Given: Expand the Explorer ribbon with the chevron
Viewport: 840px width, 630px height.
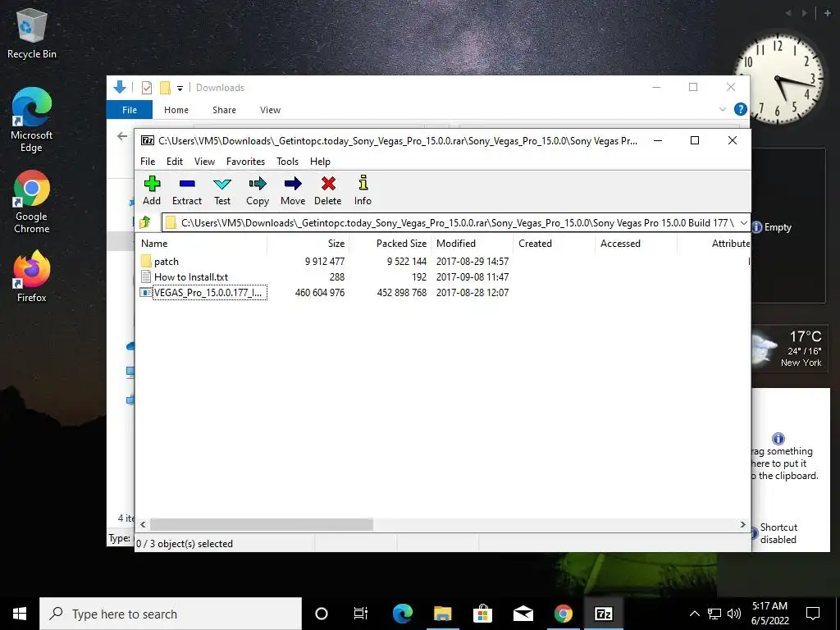Looking at the screenshot, I should pos(722,109).
